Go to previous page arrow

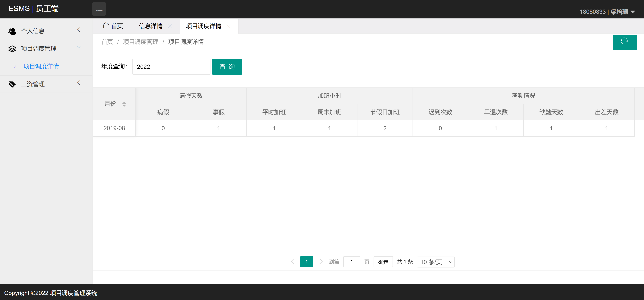[x=292, y=262]
